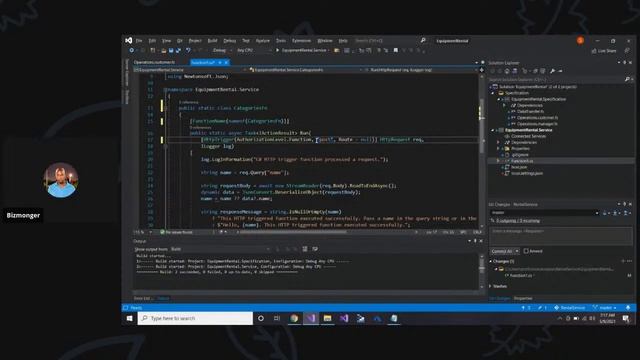The image size is (640, 360).
Task: Click Save icon in main toolbar
Action: (171, 51)
